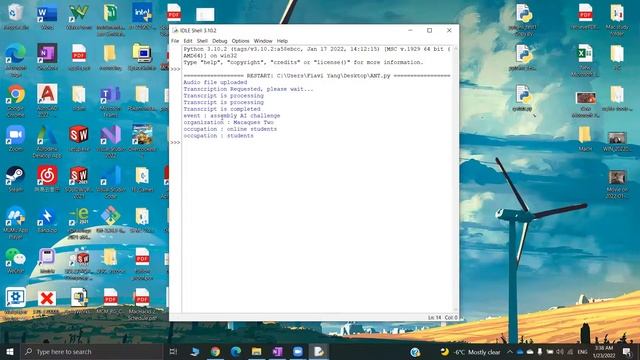The height and width of the screenshot is (360, 640).
Task: Click 'Audio file uploaded' output line
Action: pos(215,82)
